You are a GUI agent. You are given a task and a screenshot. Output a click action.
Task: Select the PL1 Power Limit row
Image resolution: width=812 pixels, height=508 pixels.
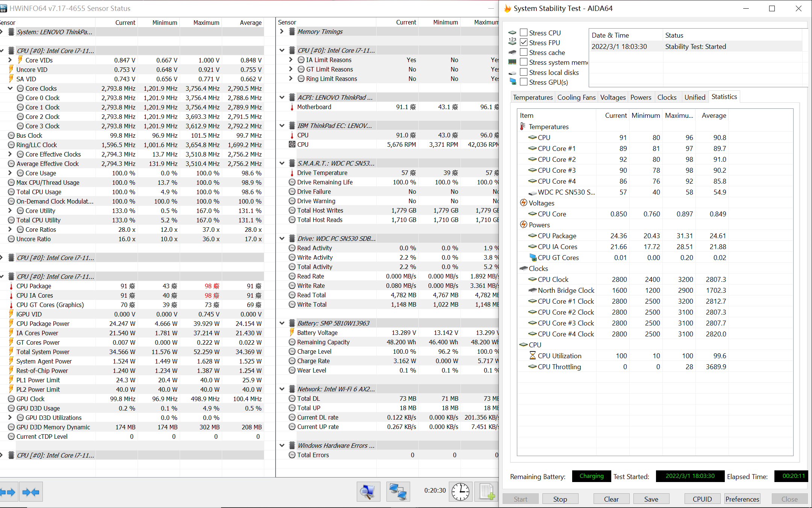tap(132, 380)
